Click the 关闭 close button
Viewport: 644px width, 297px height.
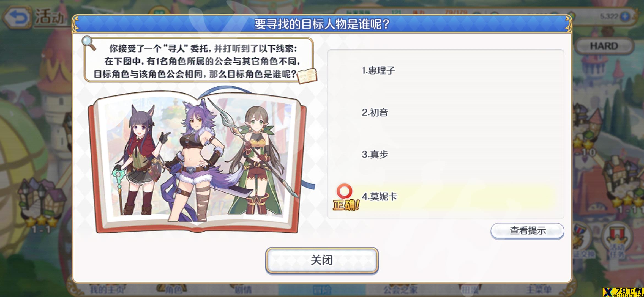[x=322, y=260]
